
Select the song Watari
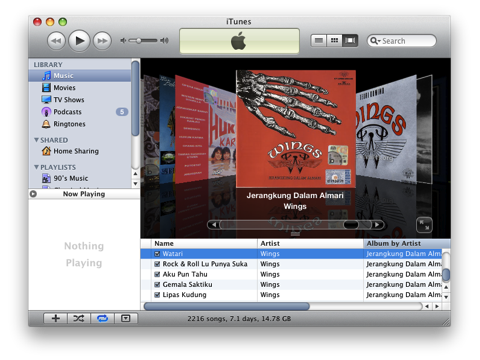pos(173,254)
